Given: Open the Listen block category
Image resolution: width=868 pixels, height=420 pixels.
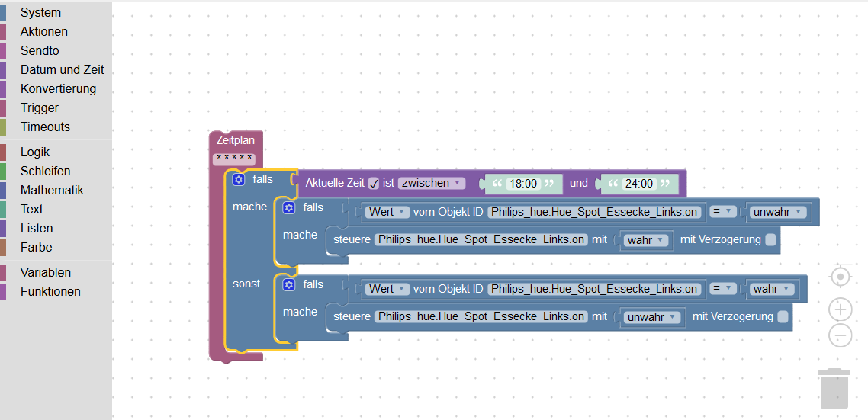Looking at the screenshot, I should (56, 228).
